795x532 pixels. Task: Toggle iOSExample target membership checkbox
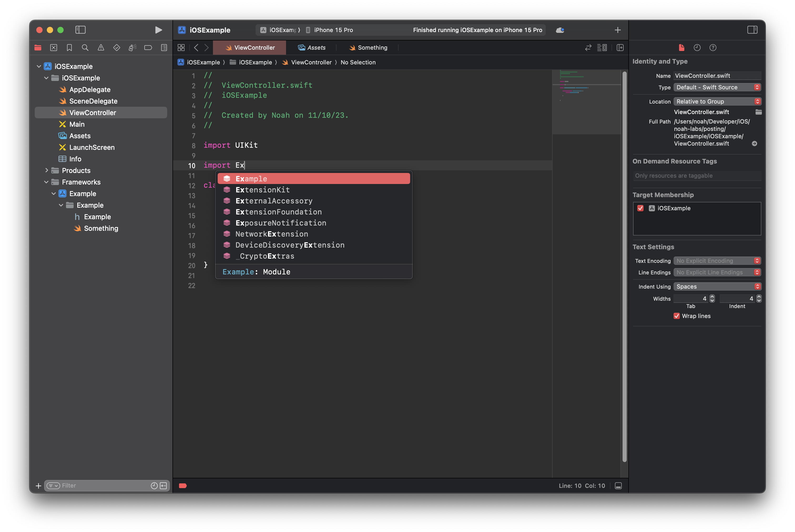pos(640,208)
